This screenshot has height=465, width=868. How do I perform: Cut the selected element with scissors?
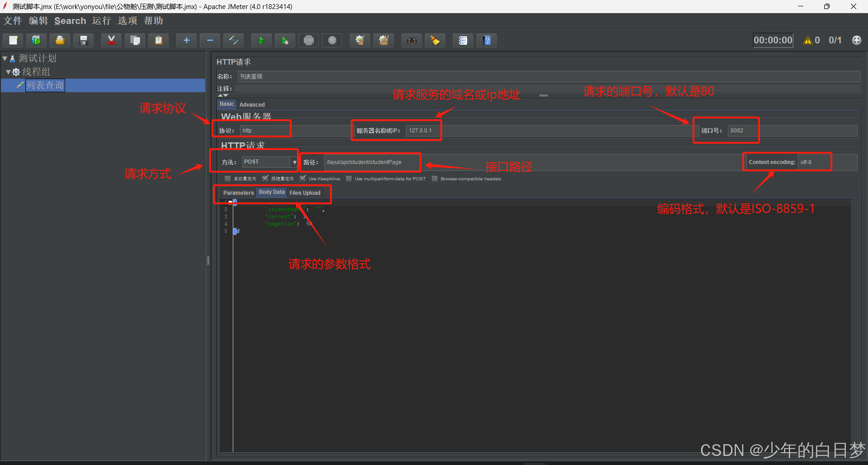tap(111, 40)
